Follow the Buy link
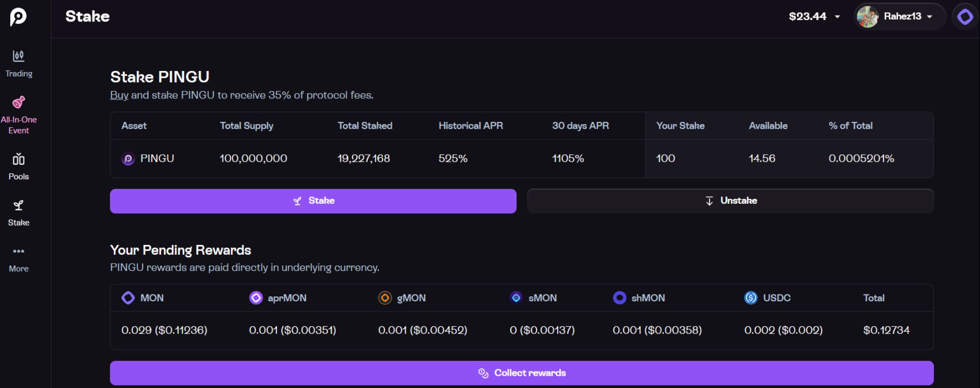980x388 pixels. pyautogui.click(x=119, y=95)
